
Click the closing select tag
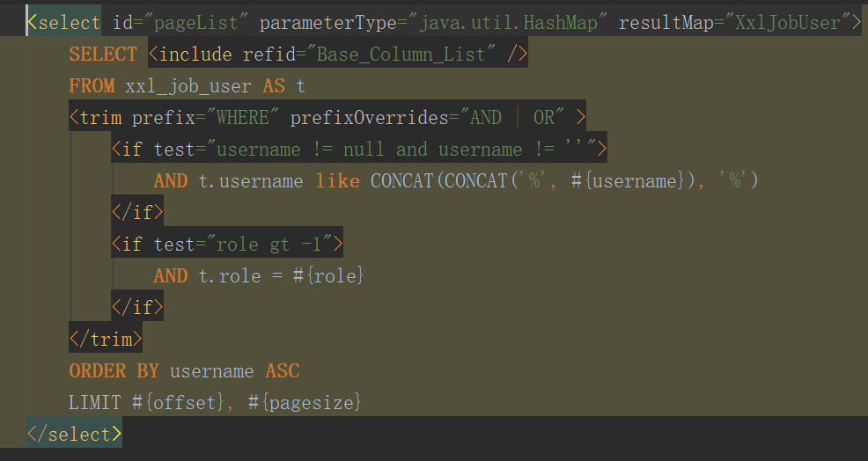[74, 435]
